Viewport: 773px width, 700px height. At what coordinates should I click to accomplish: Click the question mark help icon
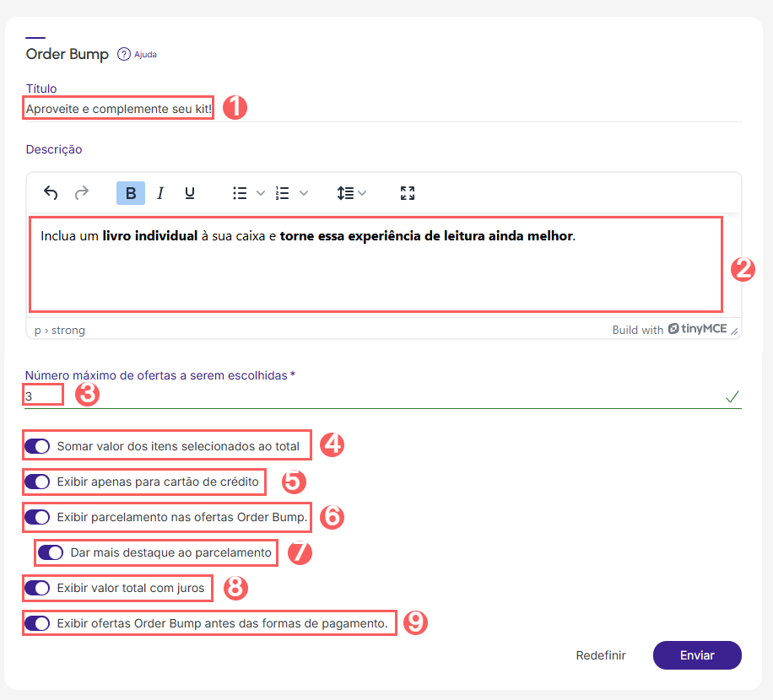click(x=124, y=54)
